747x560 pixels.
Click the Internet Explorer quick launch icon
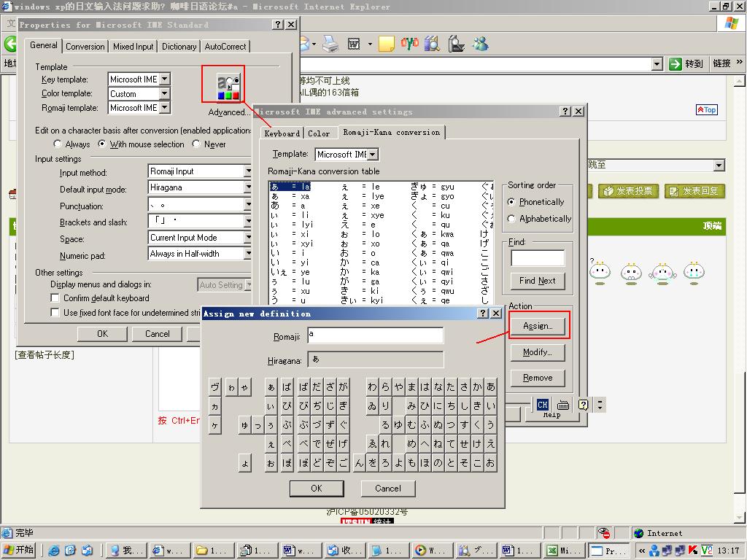[54, 551]
